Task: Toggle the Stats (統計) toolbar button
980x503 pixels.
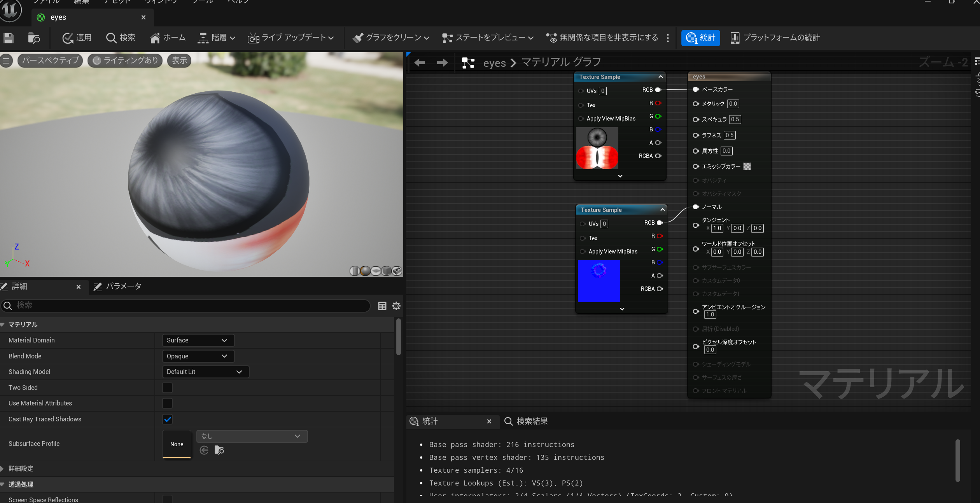Action: point(700,38)
